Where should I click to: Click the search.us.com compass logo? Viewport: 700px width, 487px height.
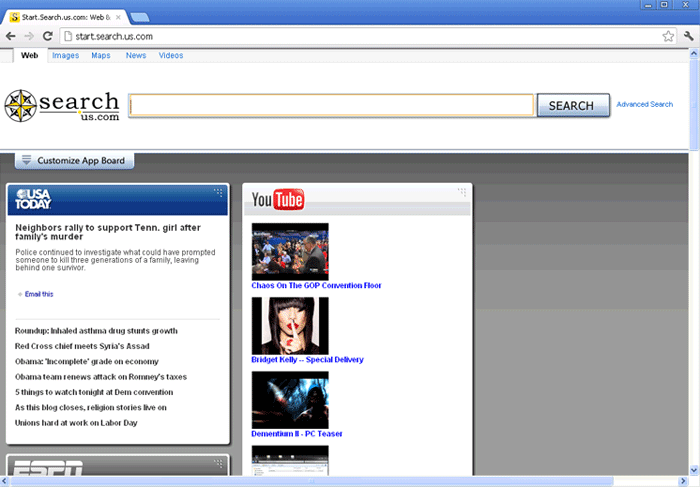point(62,105)
